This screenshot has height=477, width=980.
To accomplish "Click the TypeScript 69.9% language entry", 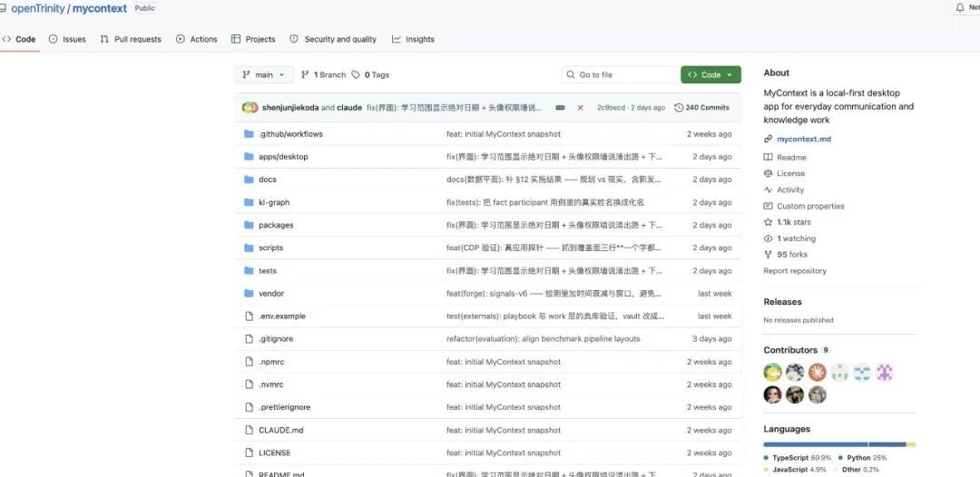I will coord(799,458).
